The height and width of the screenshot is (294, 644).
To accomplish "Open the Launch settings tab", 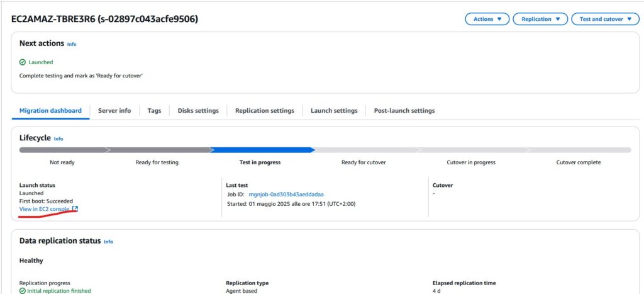I will click(334, 111).
